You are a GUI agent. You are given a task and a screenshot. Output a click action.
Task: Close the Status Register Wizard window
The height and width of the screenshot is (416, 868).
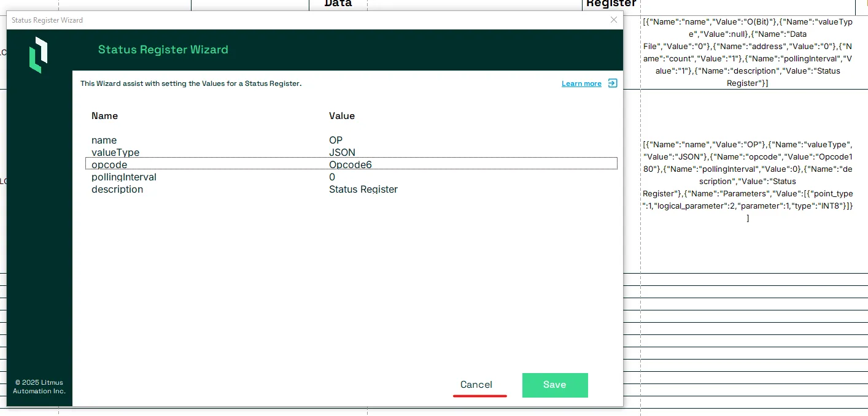click(x=614, y=20)
